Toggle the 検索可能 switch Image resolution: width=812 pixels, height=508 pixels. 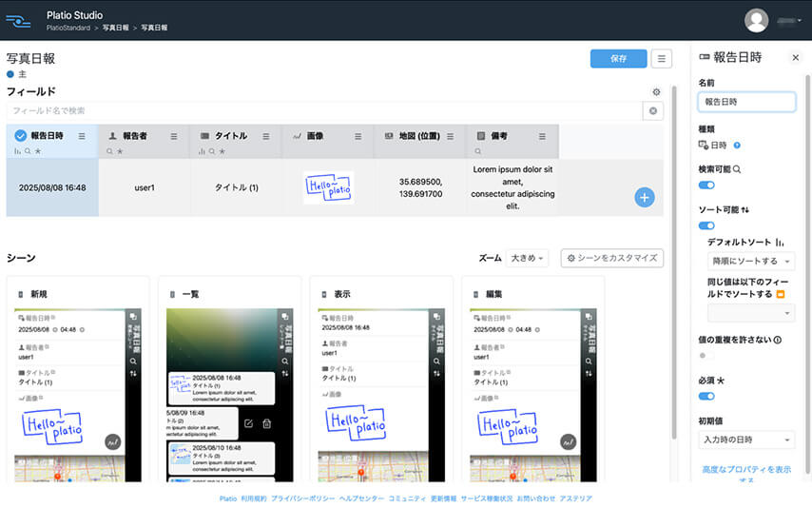(x=706, y=186)
